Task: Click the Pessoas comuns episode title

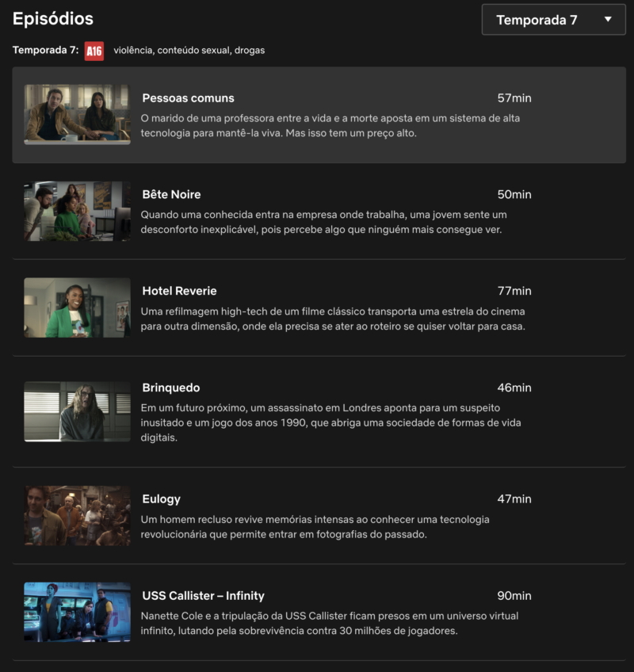Action: pos(188,98)
